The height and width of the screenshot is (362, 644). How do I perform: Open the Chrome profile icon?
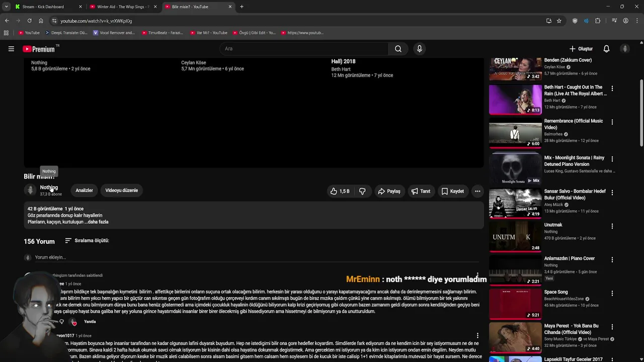click(625, 21)
